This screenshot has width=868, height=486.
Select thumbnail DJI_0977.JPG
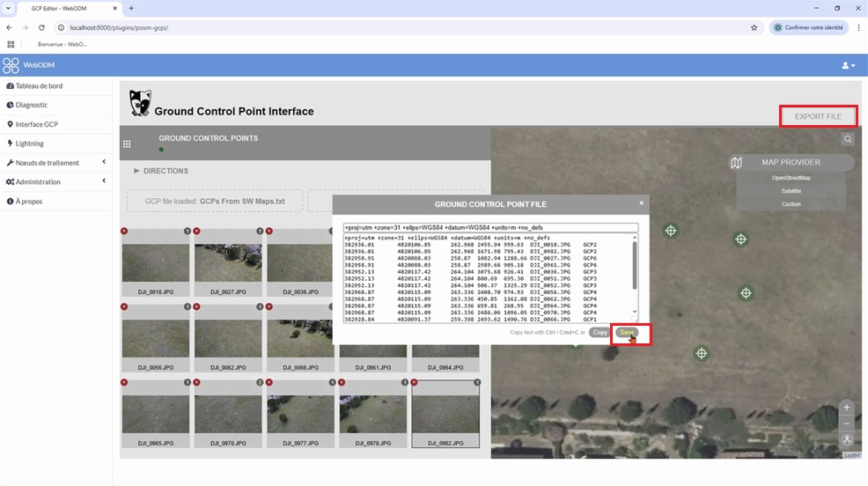pyautogui.click(x=300, y=414)
